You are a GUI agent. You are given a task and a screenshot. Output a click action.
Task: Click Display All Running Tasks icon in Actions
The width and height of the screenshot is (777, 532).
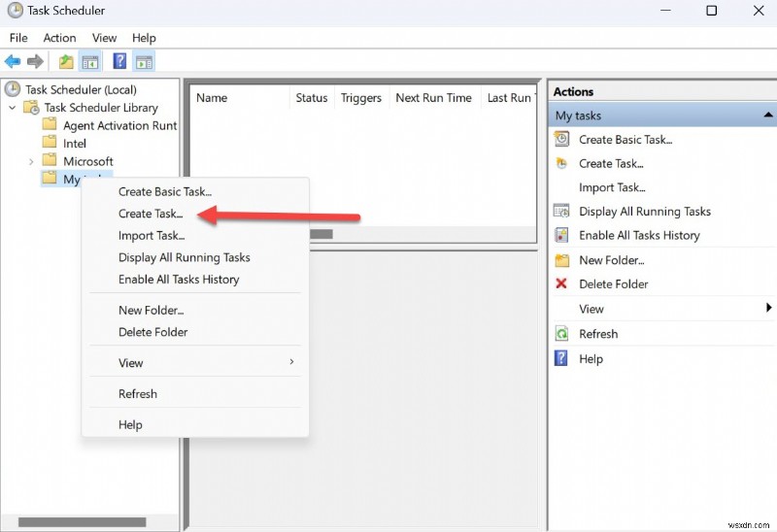click(561, 212)
